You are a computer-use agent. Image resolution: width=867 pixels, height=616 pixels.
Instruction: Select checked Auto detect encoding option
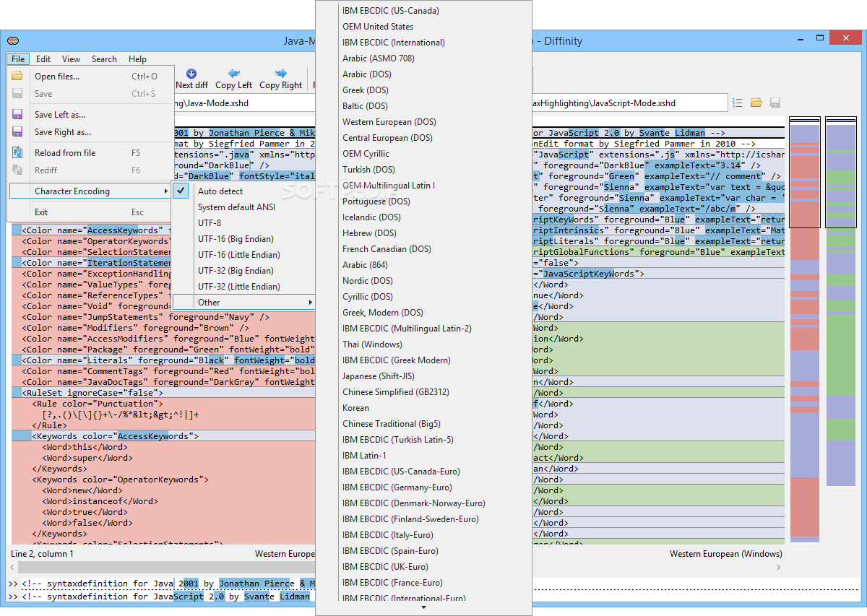coord(244,191)
